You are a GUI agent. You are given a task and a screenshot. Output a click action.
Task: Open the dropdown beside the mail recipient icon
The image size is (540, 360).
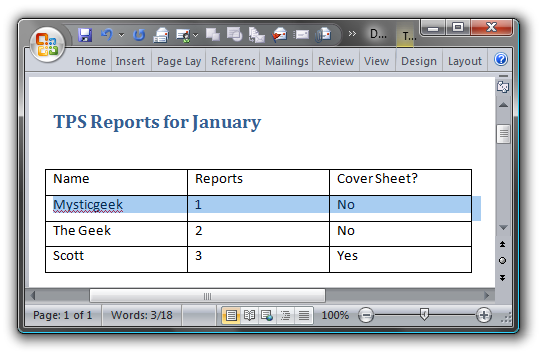pyautogui.click(x=196, y=35)
